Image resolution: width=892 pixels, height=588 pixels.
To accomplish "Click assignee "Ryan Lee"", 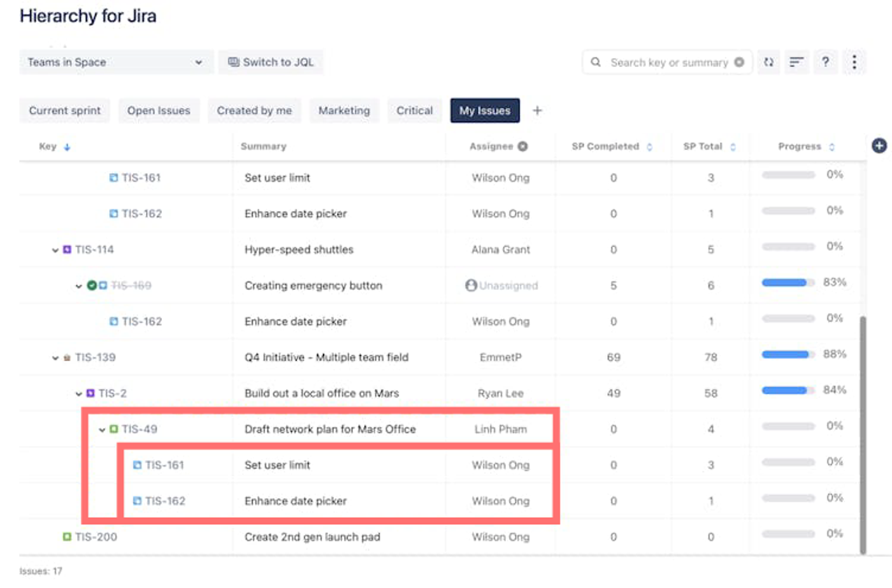I will (501, 394).
